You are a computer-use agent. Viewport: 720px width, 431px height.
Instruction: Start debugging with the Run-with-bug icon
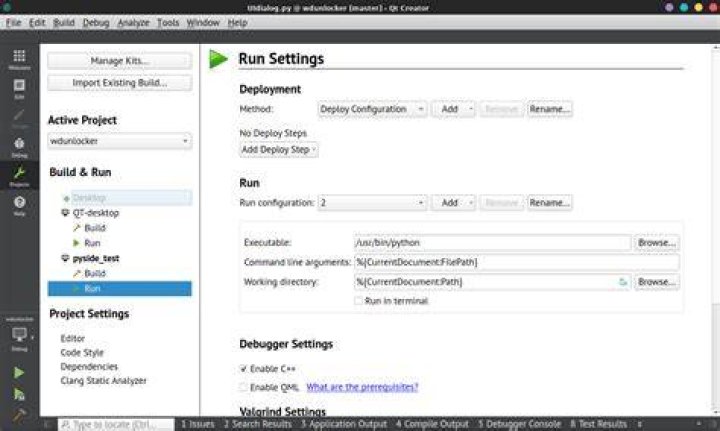click(x=19, y=394)
